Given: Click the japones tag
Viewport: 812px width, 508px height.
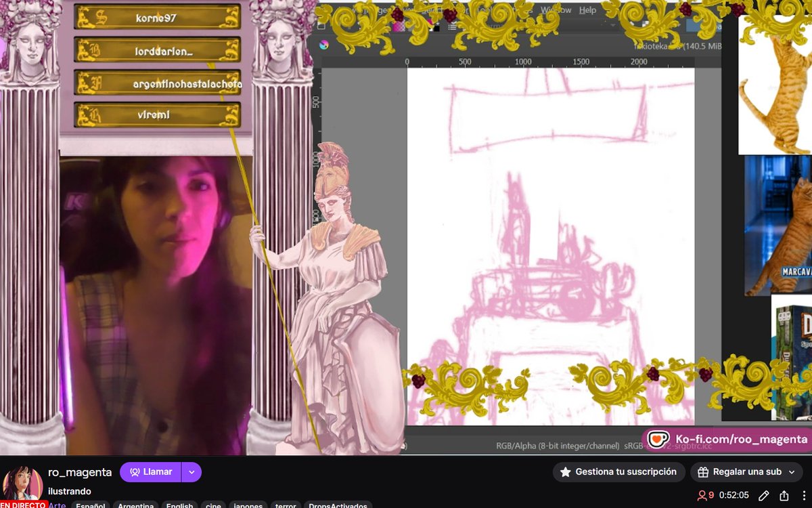Looking at the screenshot, I should pos(248,505).
